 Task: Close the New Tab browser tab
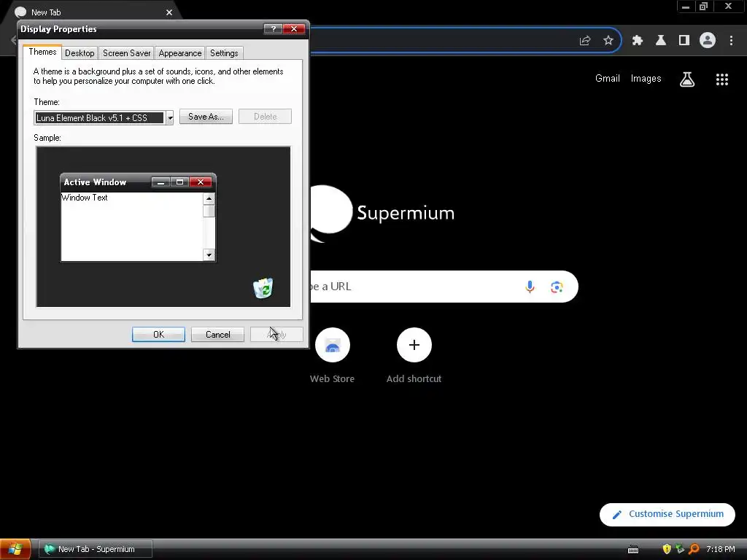(169, 12)
